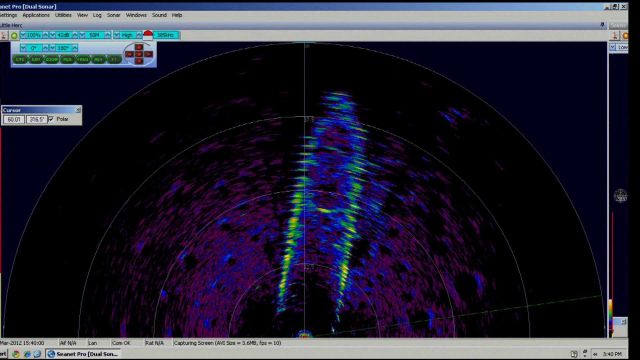Viewport: 640px width, 360px height.
Task: Open the Sonar menu
Action: tap(113, 15)
